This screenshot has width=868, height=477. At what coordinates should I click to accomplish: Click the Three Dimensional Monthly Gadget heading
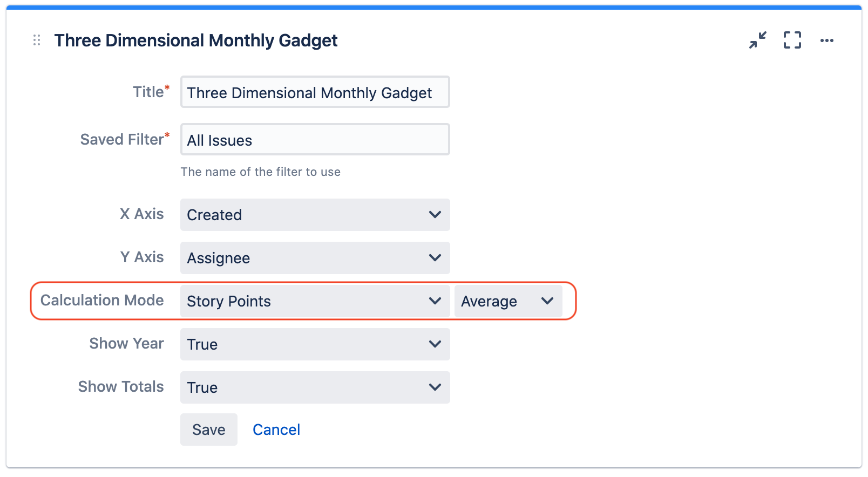coord(196,40)
